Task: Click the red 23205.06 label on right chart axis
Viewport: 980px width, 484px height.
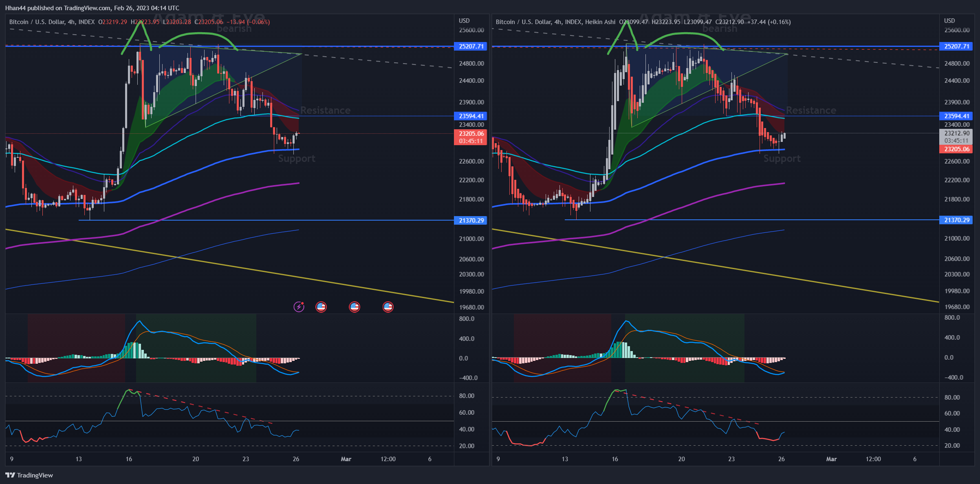Action: [x=956, y=149]
